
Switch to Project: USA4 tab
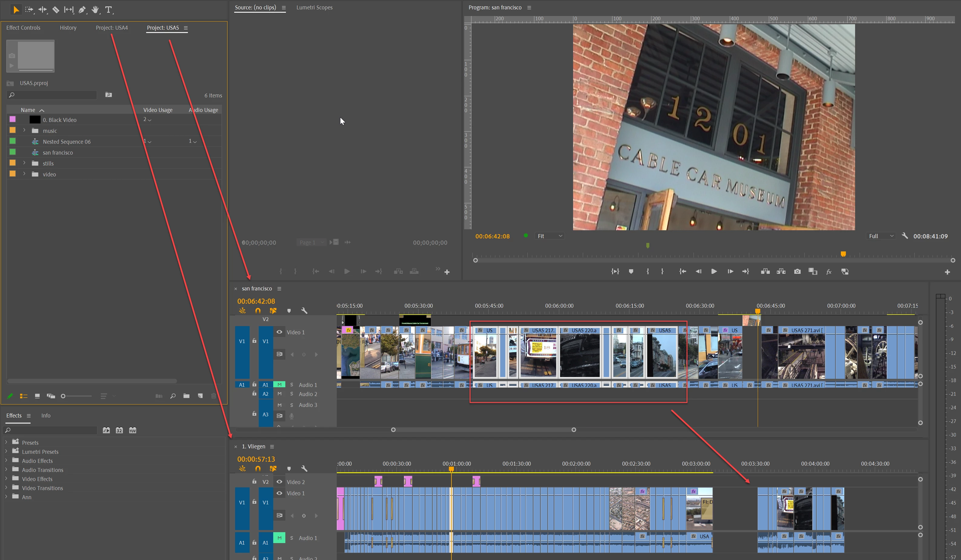tap(112, 28)
